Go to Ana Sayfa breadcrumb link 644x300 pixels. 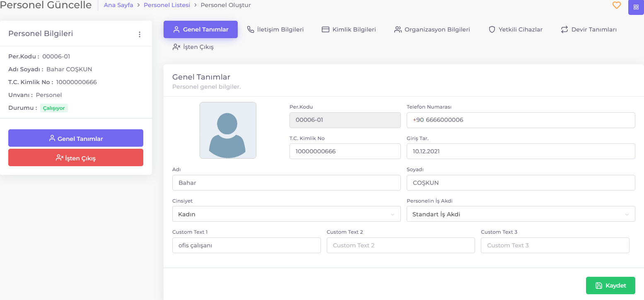118,5
